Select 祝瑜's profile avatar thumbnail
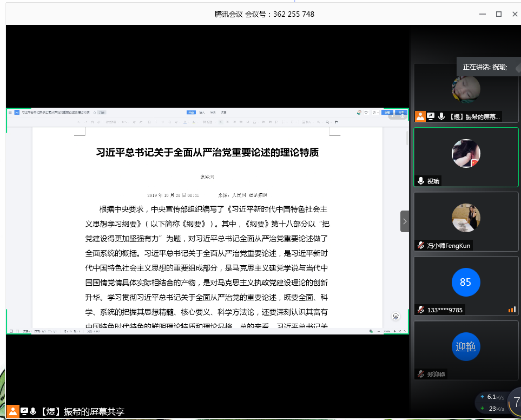Viewport: 521px width, 420px height. click(466, 153)
